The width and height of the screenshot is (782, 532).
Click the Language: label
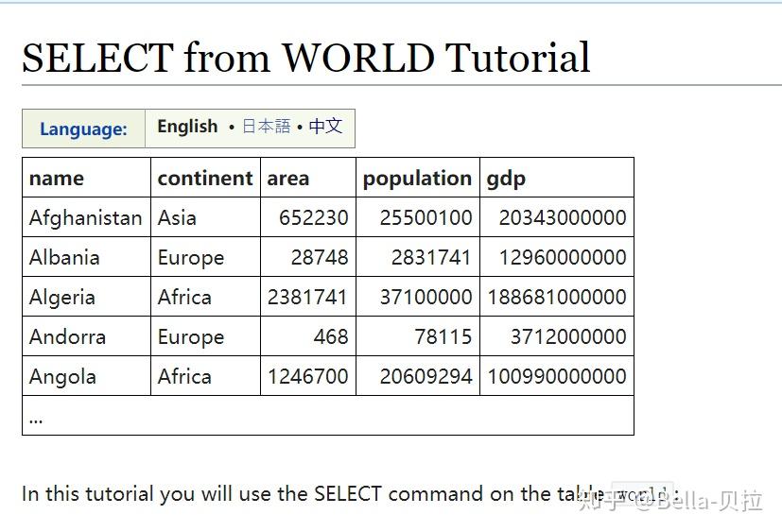[83, 129]
